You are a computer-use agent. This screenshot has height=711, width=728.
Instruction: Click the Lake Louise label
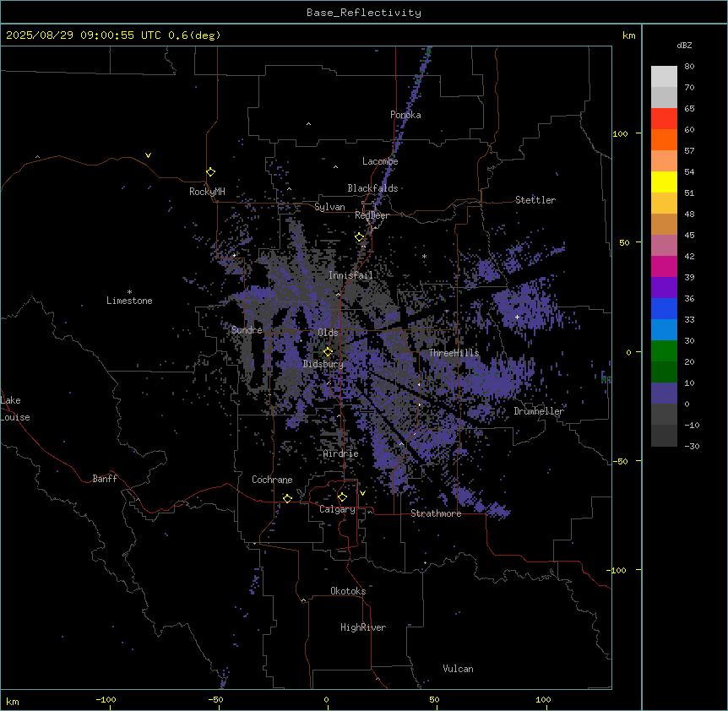click(14, 409)
